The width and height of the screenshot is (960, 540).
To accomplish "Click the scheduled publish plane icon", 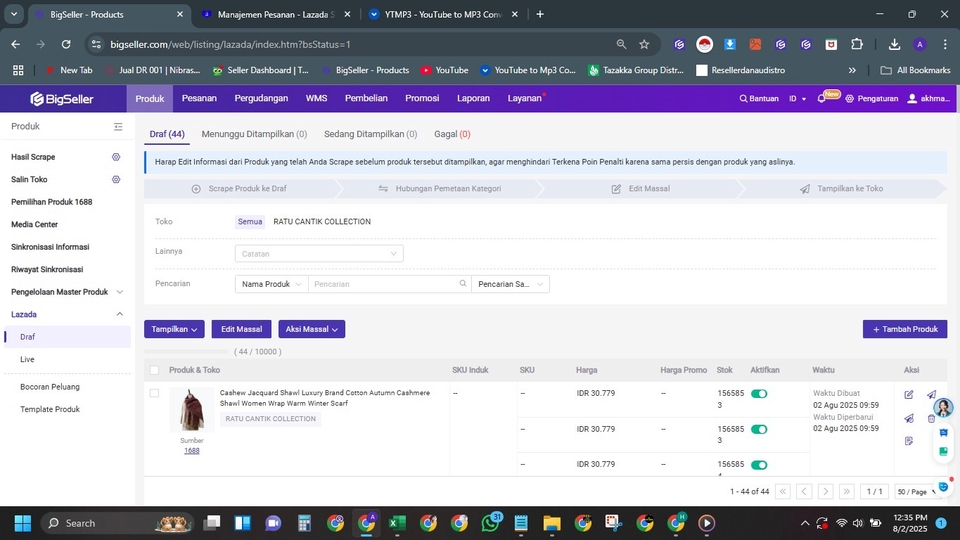I will (x=909, y=418).
